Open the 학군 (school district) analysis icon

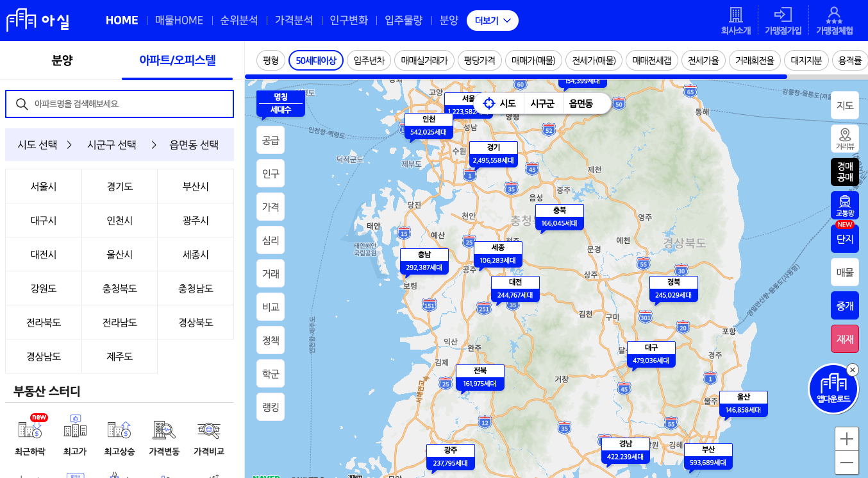click(x=270, y=373)
